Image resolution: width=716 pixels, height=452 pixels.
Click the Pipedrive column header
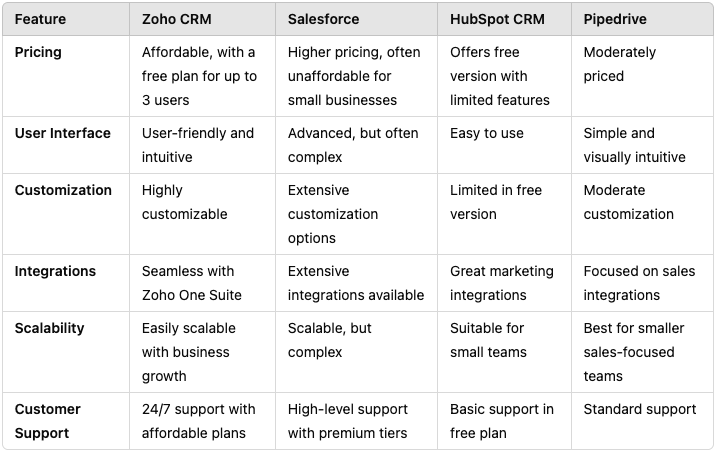coord(615,19)
